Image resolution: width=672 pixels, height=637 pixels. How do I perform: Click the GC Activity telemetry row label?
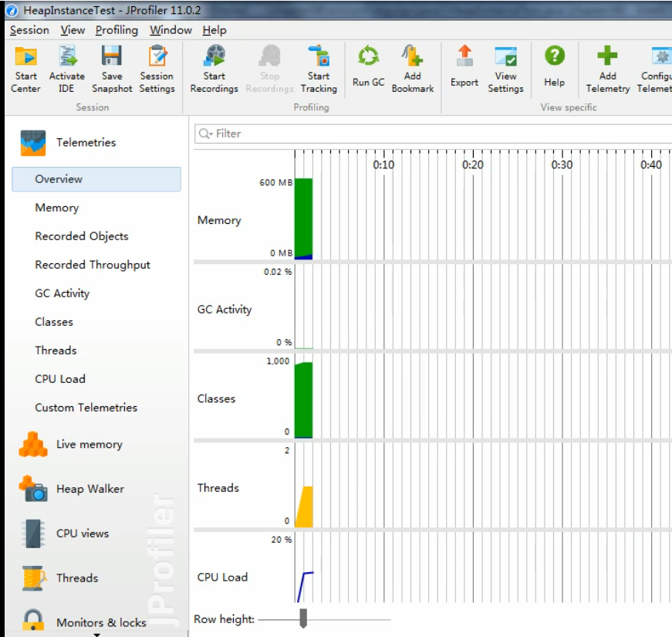(x=225, y=310)
